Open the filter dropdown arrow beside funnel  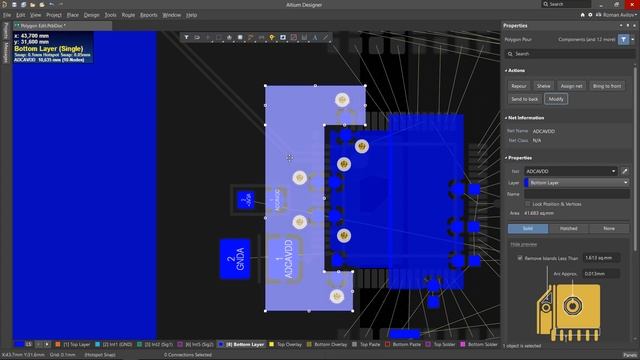point(633,39)
